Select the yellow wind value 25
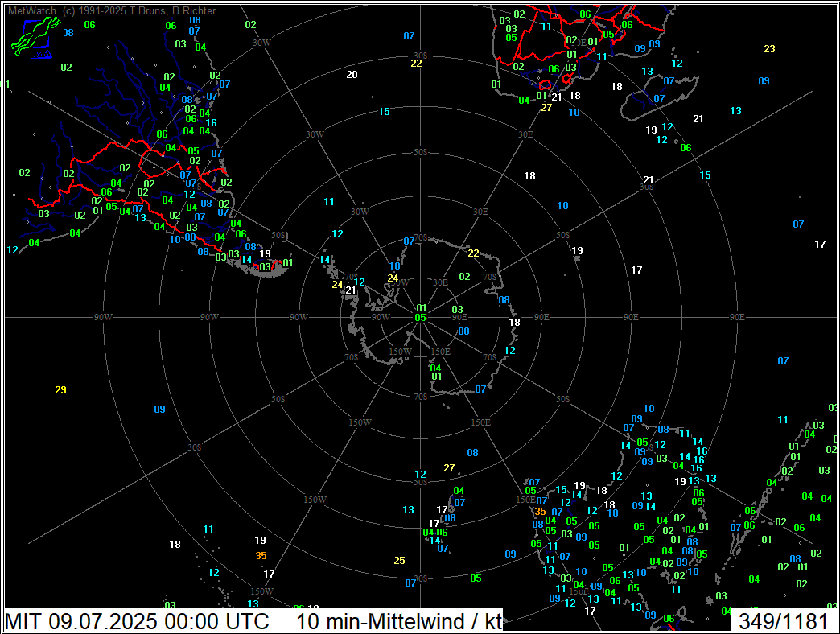Viewport: 840px width, 634px height. tap(400, 561)
